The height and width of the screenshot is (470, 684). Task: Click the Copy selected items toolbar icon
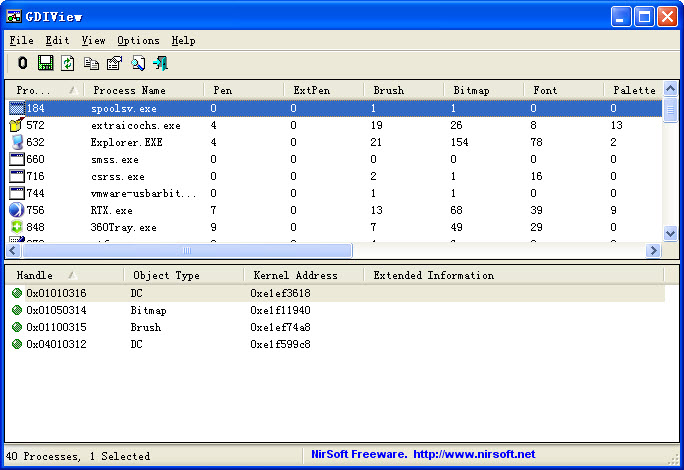[91, 64]
